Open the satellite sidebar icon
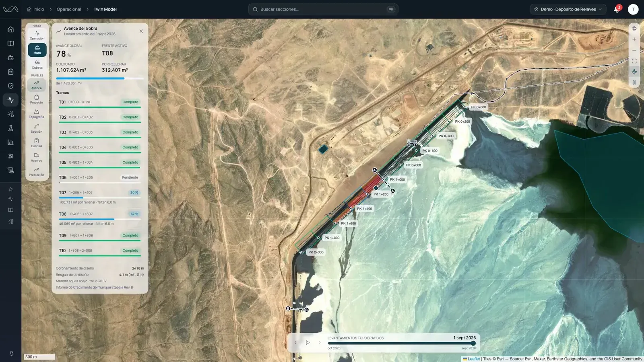The height and width of the screenshot is (362, 644). (11, 156)
